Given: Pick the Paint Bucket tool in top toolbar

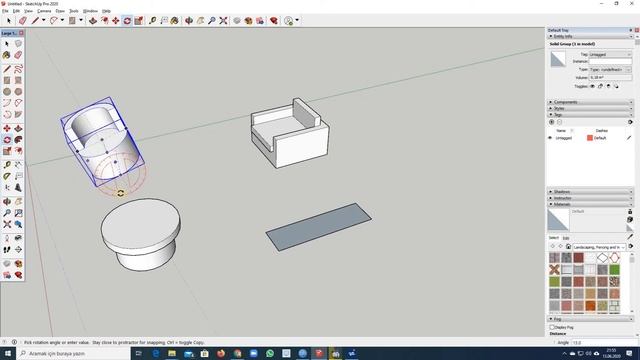Looking at the screenshot, I should coord(175,20).
